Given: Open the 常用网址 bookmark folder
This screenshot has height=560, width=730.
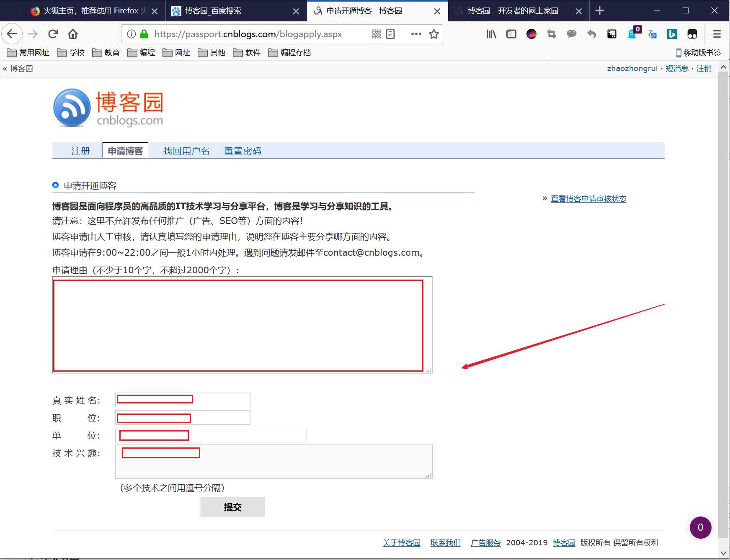Looking at the screenshot, I should (28, 53).
